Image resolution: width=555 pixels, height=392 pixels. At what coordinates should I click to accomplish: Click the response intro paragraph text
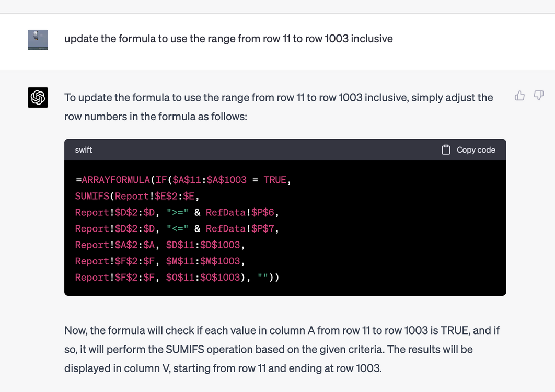pos(279,107)
